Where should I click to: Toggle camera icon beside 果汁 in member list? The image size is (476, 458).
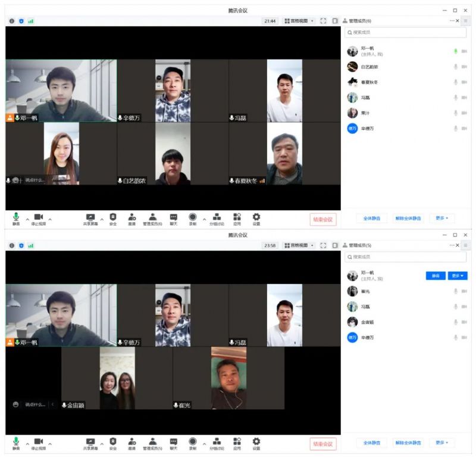[464, 113]
